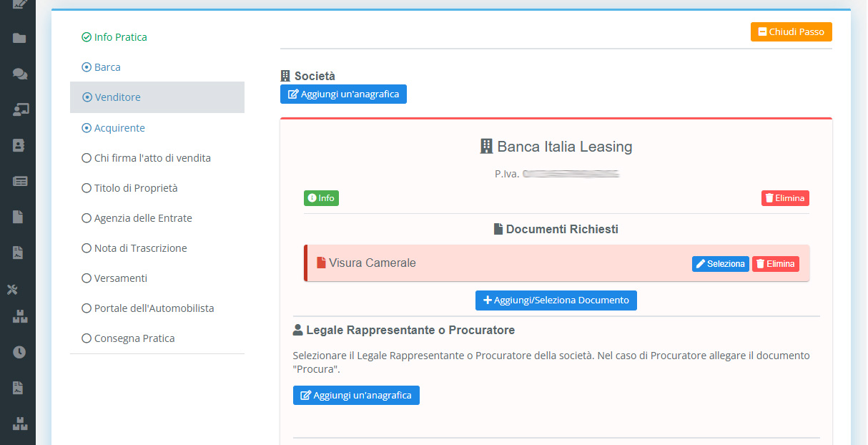Viewport: 868px width, 445px height.
Task: Click the person icon beside Legale Rappresentante
Action: (x=298, y=330)
